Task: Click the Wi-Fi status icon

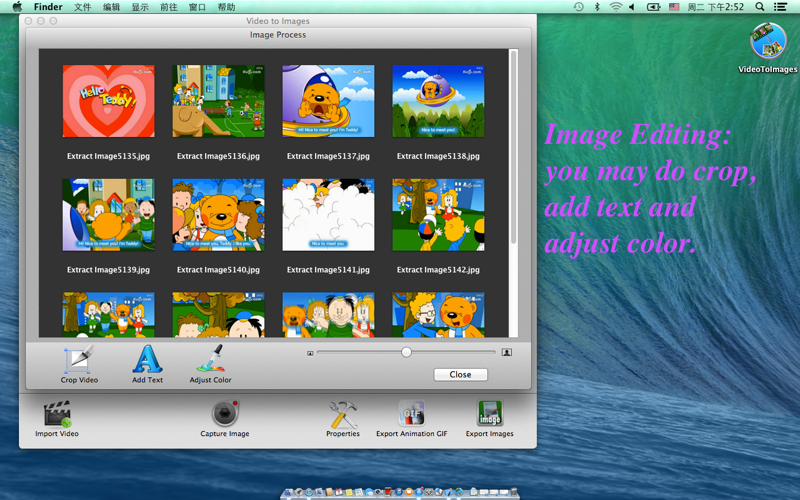Action: (x=616, y=7)
